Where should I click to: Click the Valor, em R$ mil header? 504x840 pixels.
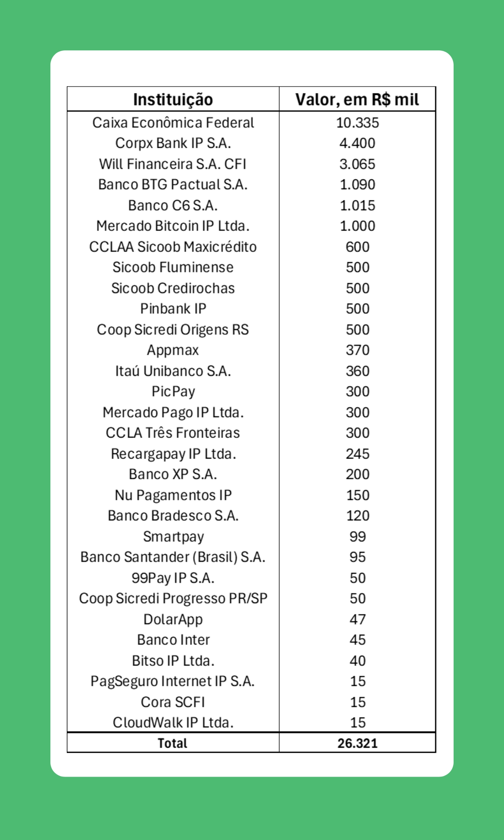tap(357, 100)
